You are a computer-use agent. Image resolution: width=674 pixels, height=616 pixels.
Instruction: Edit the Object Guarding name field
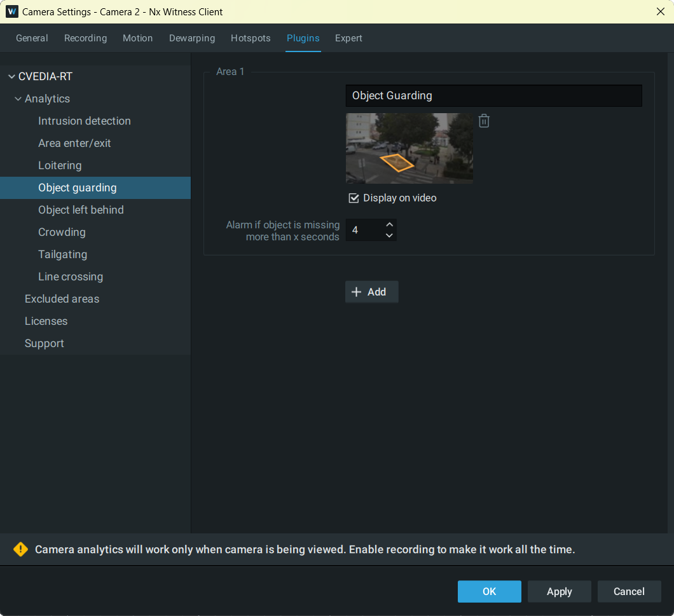[x=494, y=95]
